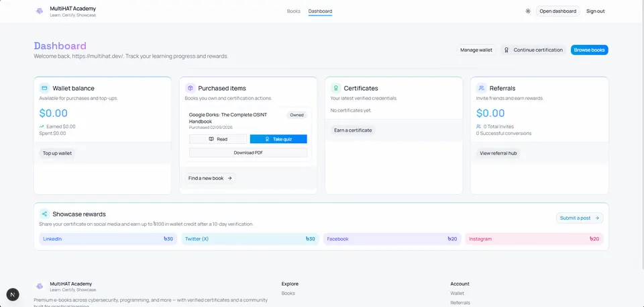
Task: Click the Earn a certificate button
Action: point(353,130)
